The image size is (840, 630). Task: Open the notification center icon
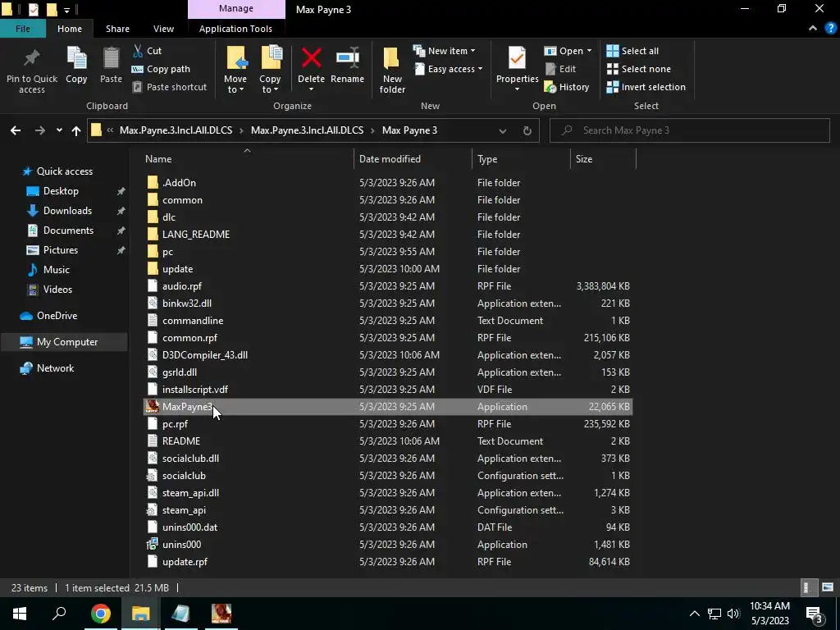point(815,614)
